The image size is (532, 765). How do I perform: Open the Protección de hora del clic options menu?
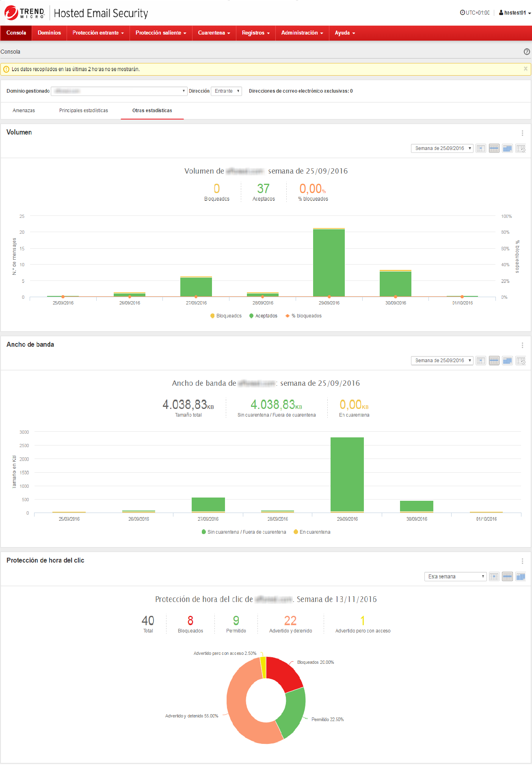coord(522,561)
